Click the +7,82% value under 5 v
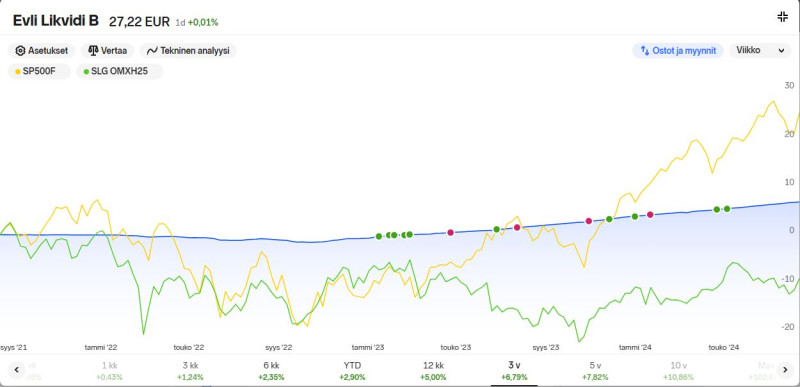This screenshot has width=800, height=387. [595, 377]
